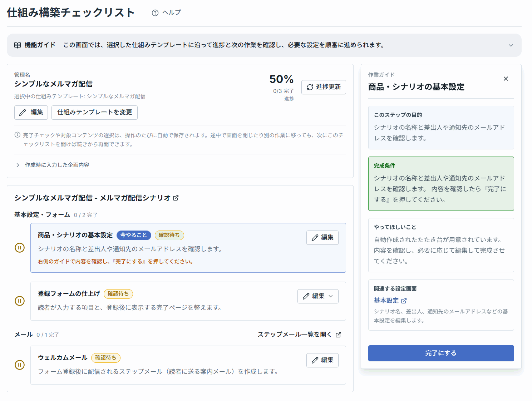Click 確認待ち badge on ウェルカムメール
532x401 pixels.
tap(106, 358)
